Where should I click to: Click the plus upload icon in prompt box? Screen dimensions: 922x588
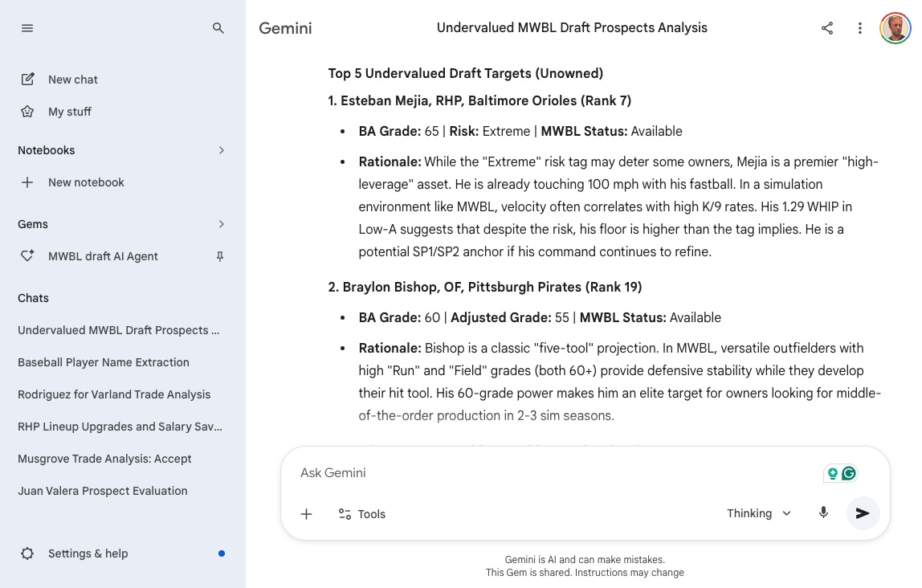coord(306,514)
